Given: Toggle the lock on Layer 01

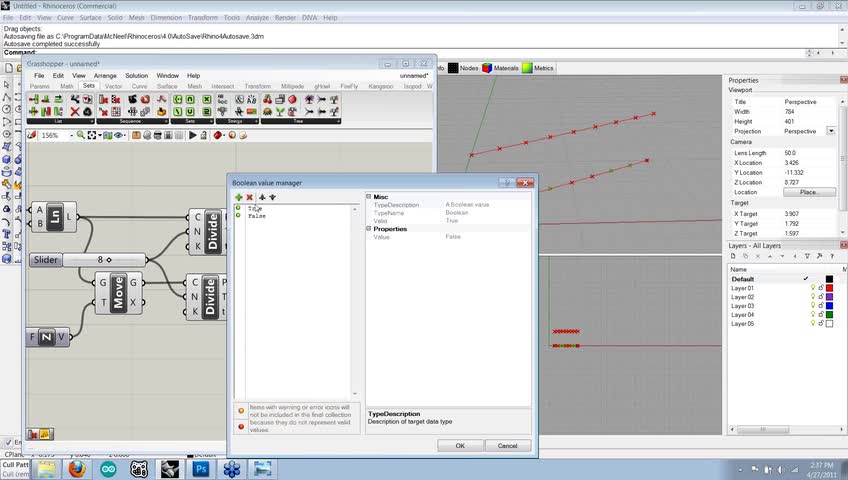Looking at the screenshot, I should click(821, 288).
